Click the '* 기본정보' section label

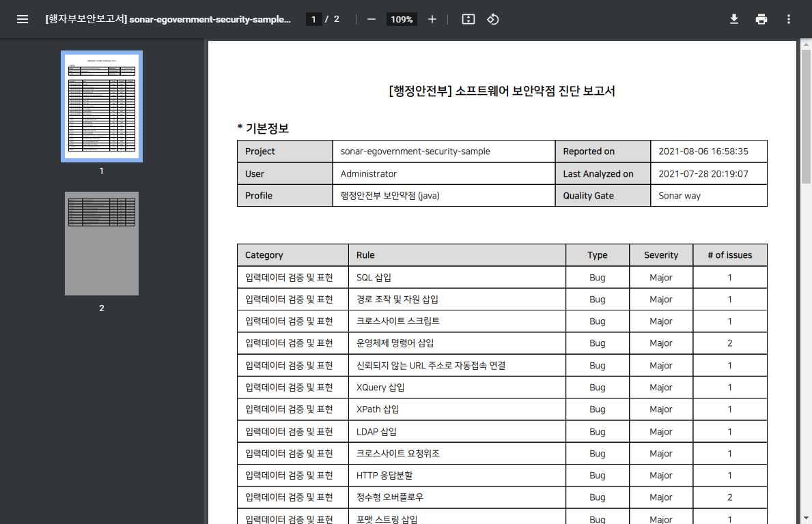263,128
